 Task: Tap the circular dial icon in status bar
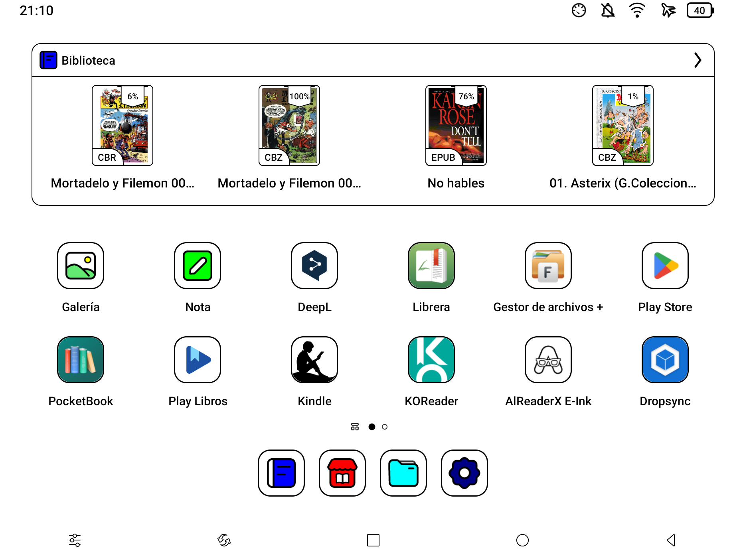click(579, 10)
